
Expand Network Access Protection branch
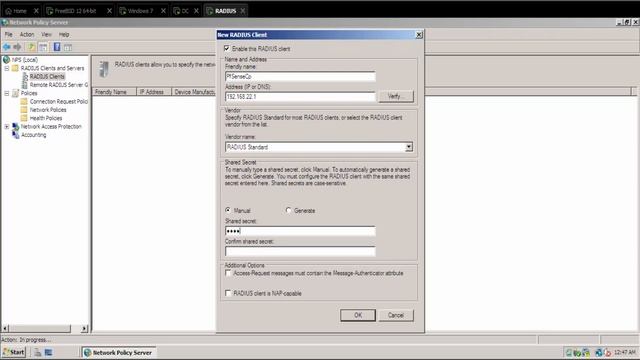[x=7, y=127]
